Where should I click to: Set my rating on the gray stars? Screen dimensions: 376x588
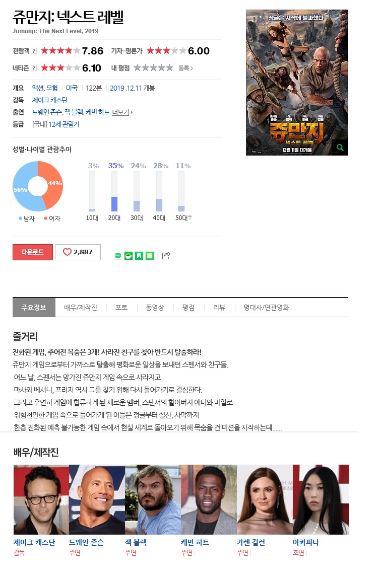pos(153,68)
